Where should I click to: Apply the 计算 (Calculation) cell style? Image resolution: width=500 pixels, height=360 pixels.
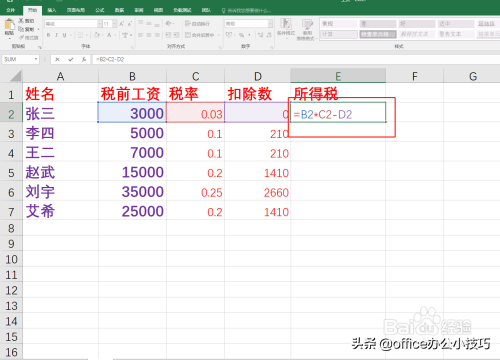[339, 34]
